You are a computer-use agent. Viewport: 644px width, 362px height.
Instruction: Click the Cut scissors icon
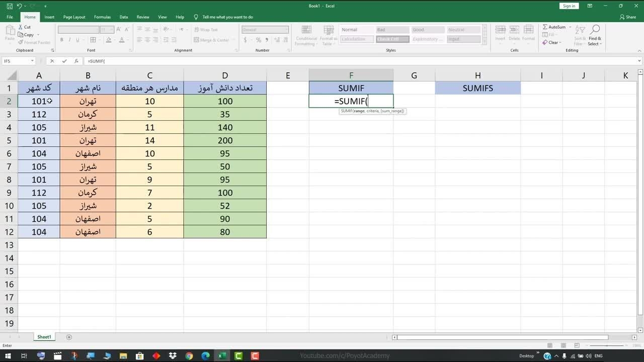21,27
